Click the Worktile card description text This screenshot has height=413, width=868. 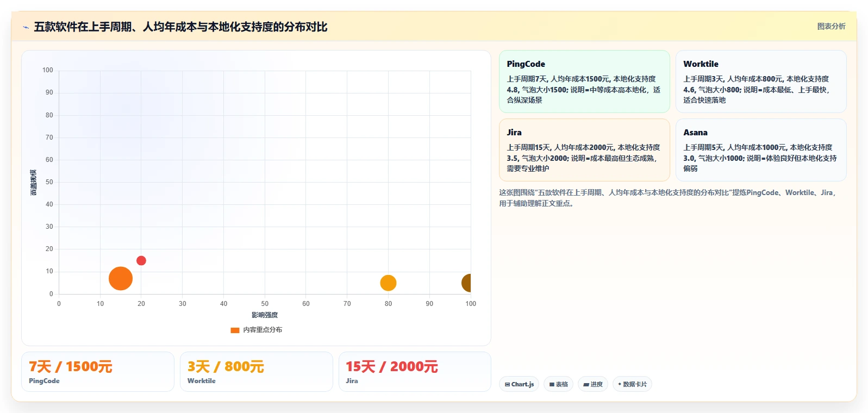point(757,90)
